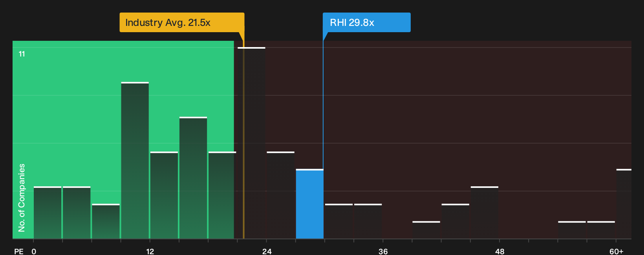Viewport: 644px width, 255px height.
Task: Click the tallest bar near PE 22
Action: point(251,143)
